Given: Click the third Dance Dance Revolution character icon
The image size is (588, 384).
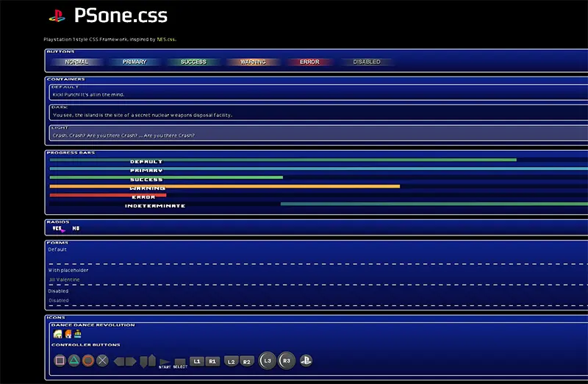Looking at the screenshot, I should point(78,334).
